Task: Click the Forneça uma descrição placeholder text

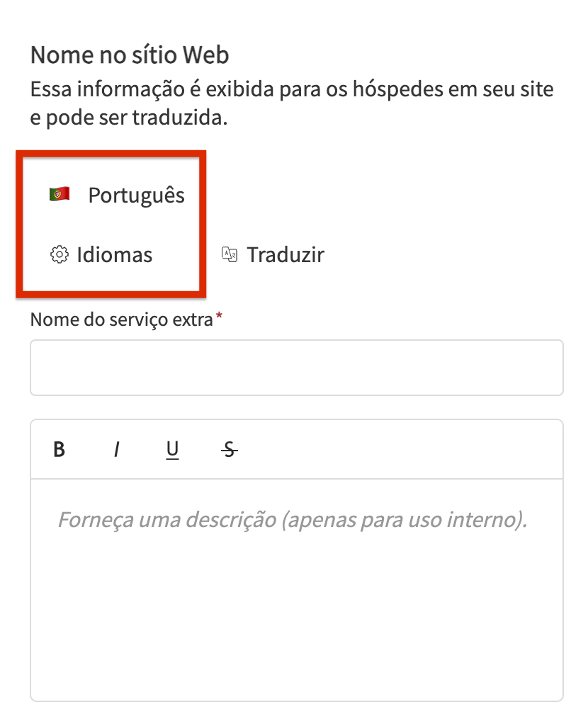Action: pos(292,521)
